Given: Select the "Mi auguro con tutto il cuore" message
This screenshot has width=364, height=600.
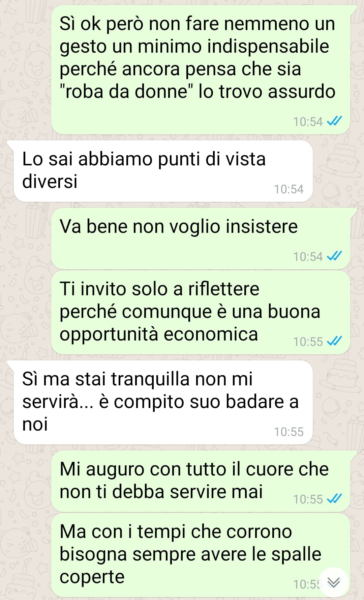Looking at the screenshot, I should tap(201, 481).
